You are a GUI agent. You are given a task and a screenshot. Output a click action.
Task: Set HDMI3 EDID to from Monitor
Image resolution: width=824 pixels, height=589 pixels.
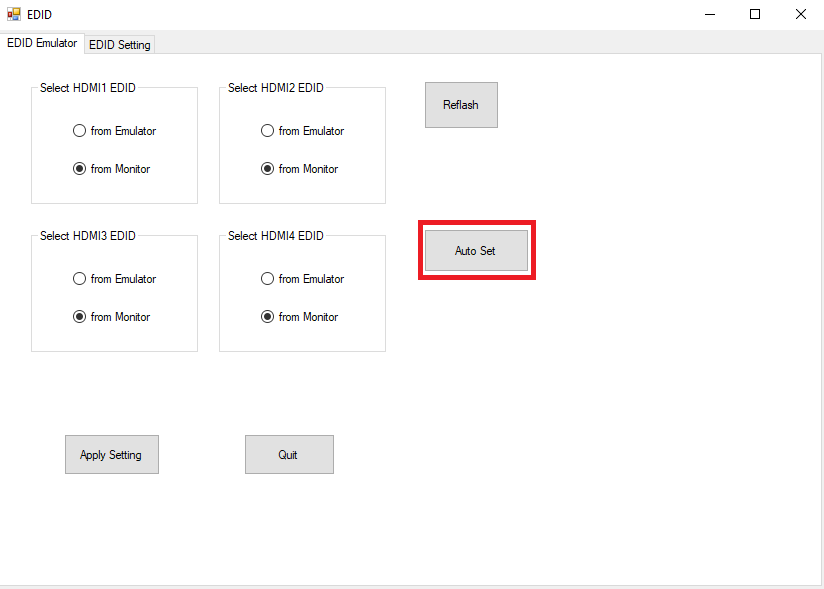pyautogui.click(x=111, y=317)
